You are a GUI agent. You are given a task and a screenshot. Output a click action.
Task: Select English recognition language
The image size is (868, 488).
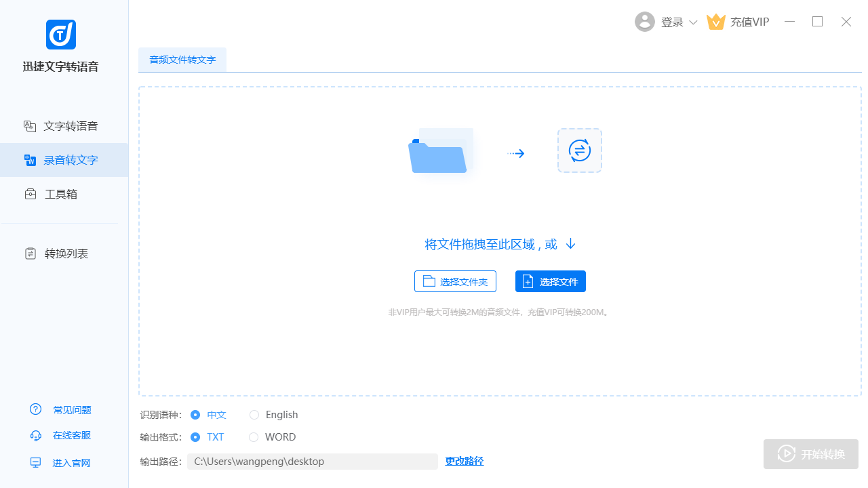coord(254,415)
